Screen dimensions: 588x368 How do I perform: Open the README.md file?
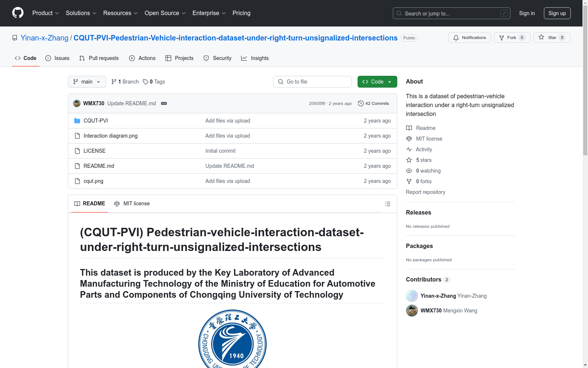99,166
